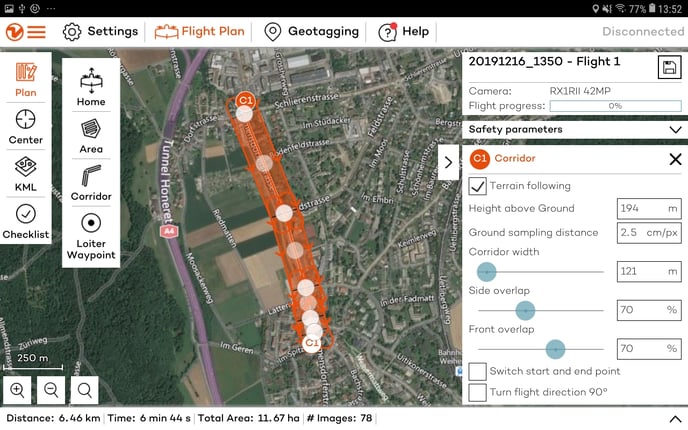Choose the Corridor mapping tool

[91, 182]
